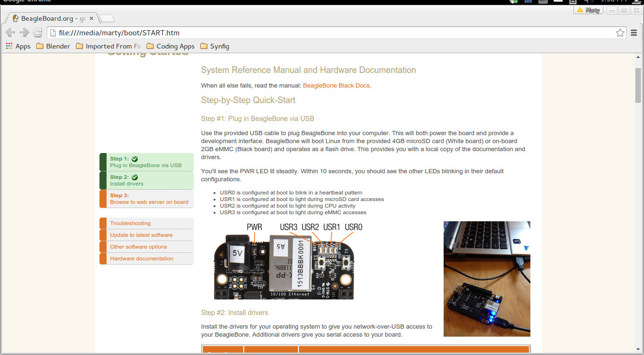644x355 pixels.
Task: Click the Step-by-Step Quick-Start heading
Action: [248, 100]
